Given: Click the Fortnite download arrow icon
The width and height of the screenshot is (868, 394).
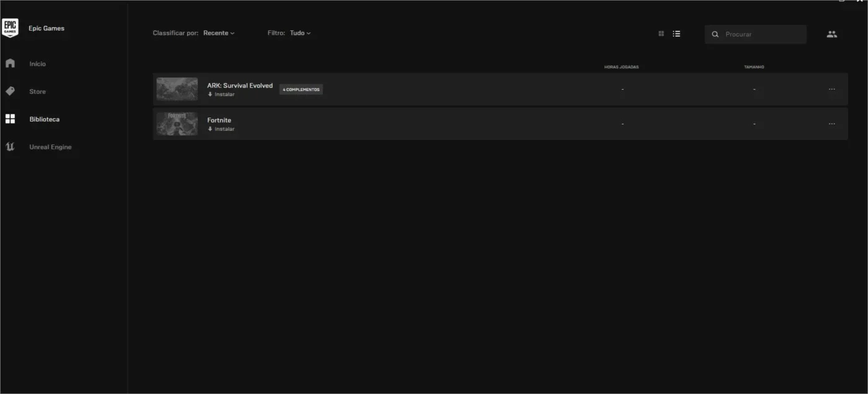Looking at the screenshot, I should click(x=210, y=129).
